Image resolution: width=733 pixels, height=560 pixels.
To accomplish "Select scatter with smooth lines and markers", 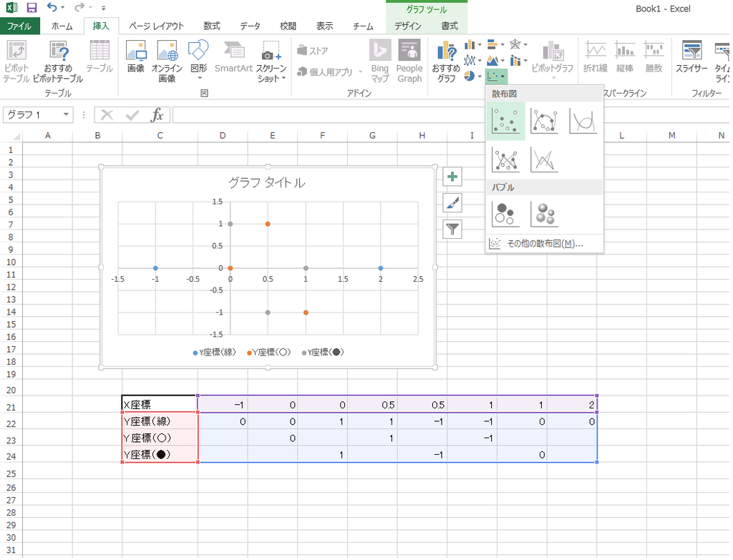I will click(545, 121).
